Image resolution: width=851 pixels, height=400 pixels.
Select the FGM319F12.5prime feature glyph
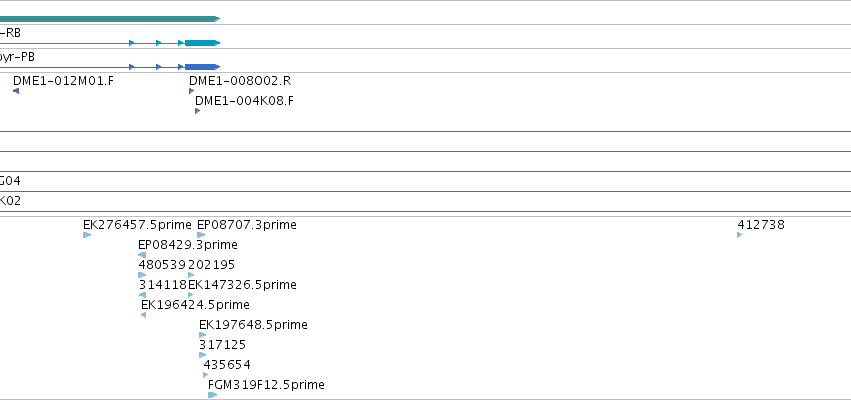212,395
